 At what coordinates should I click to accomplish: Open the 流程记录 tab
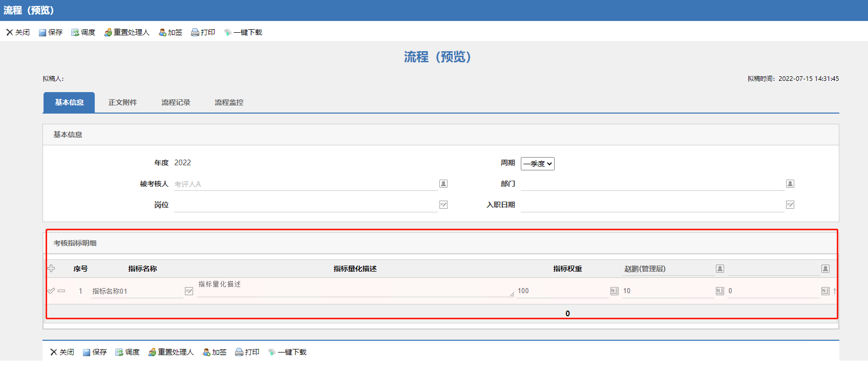click(x=176, y=102)
